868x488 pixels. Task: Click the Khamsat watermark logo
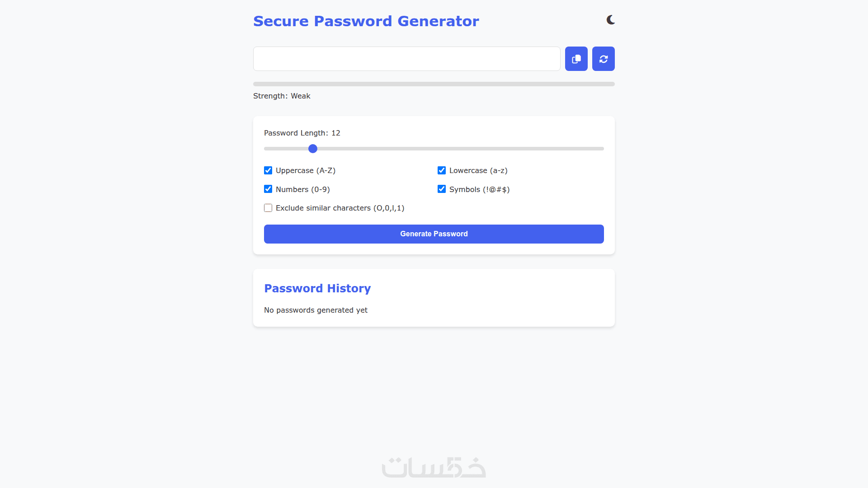434,467
